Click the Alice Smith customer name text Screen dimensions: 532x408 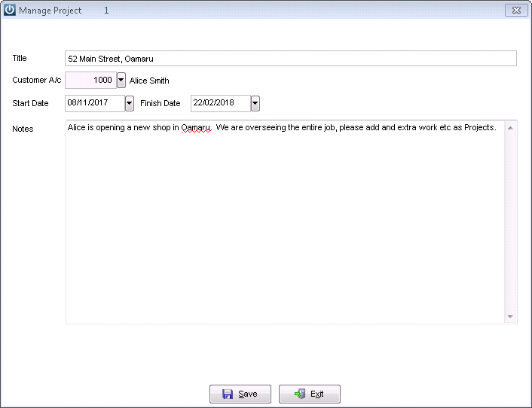[149, 81]
